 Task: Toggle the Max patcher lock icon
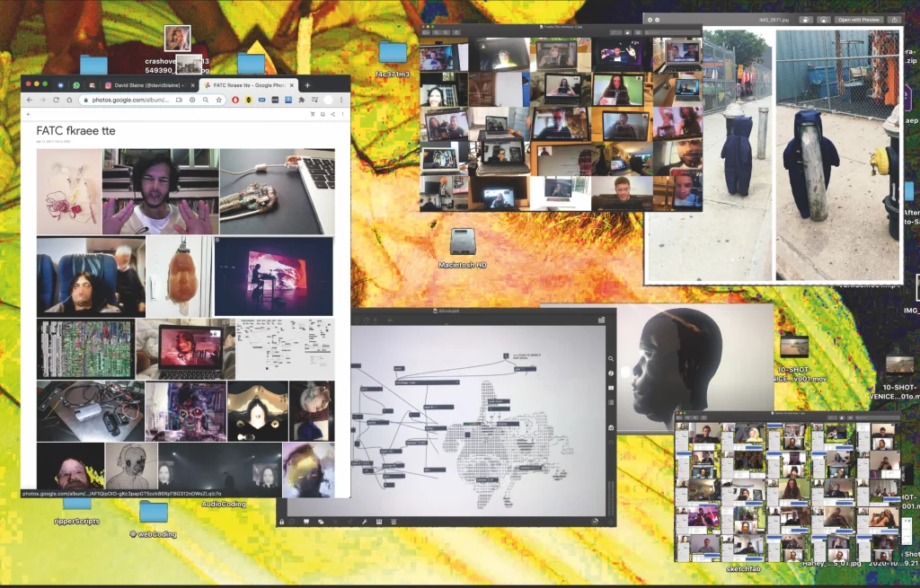(x=282, y=522)
